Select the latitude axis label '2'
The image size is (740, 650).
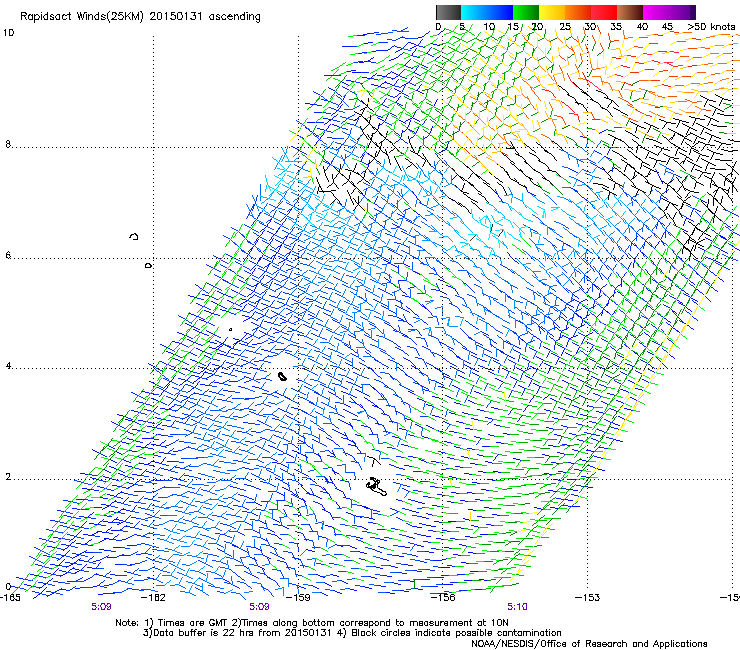[x=8, y=477]
